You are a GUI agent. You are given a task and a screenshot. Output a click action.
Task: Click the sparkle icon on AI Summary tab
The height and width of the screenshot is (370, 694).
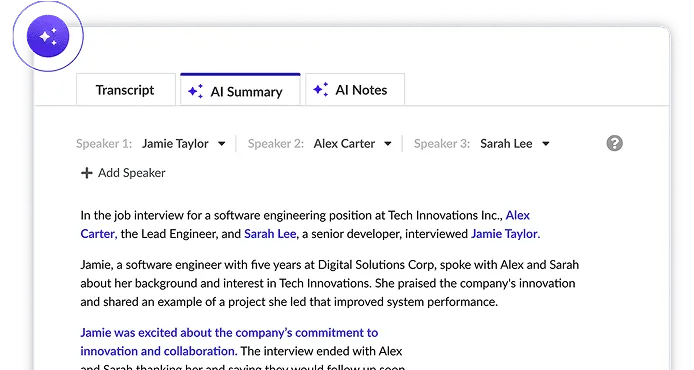tap(196, 91)
